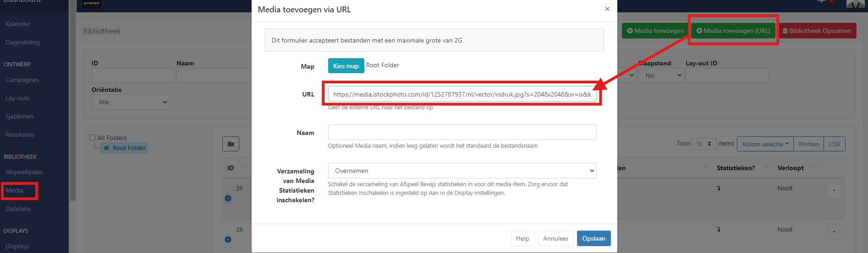Open row 29 actions dropdown

834,190
